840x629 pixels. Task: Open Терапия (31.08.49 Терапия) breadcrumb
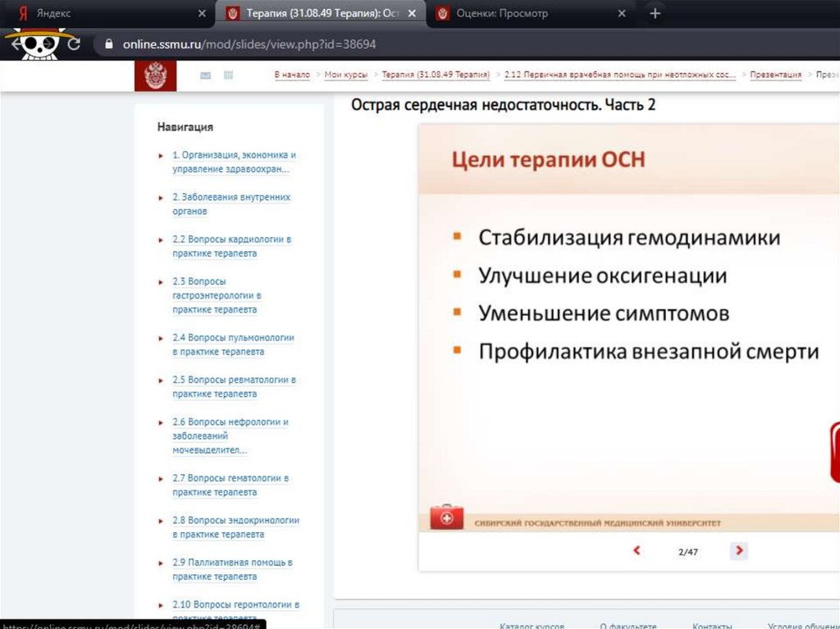pos(436,75)
